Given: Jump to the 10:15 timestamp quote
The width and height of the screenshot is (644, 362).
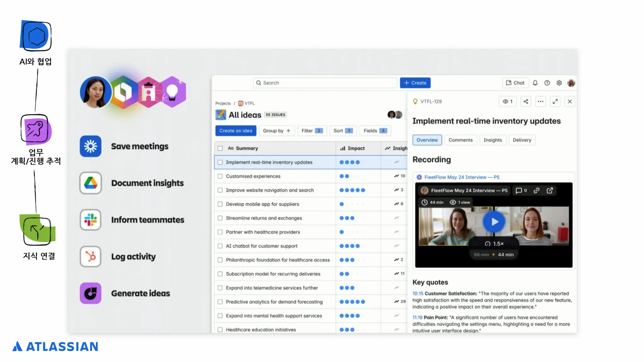Looking at the screenshot, I should coord(418,293).
